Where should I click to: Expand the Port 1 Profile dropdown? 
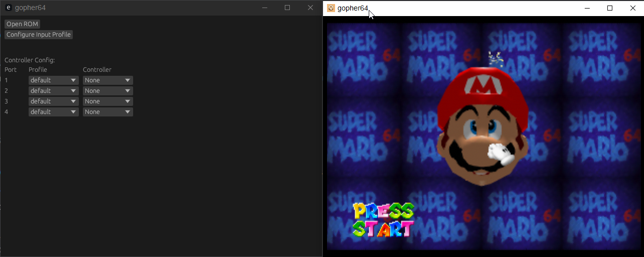(53, 80)
